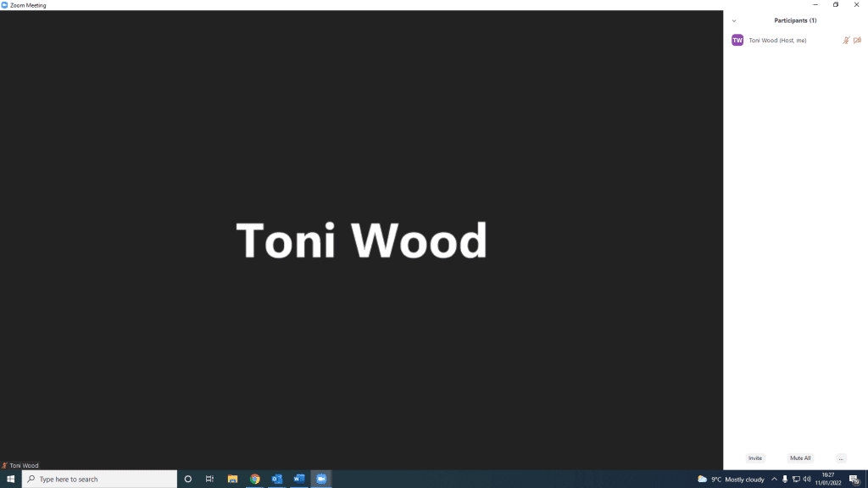The width and height of the screenshot is (868, 488).
Task: Open the more options (...) button in Participants panel
Action: pos(841,457)
